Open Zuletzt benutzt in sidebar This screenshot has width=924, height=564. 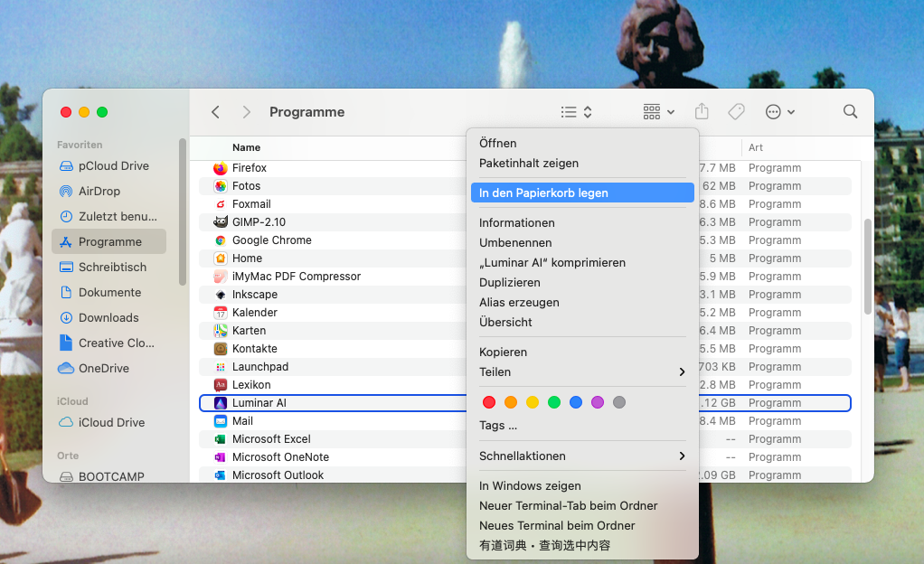109,217
